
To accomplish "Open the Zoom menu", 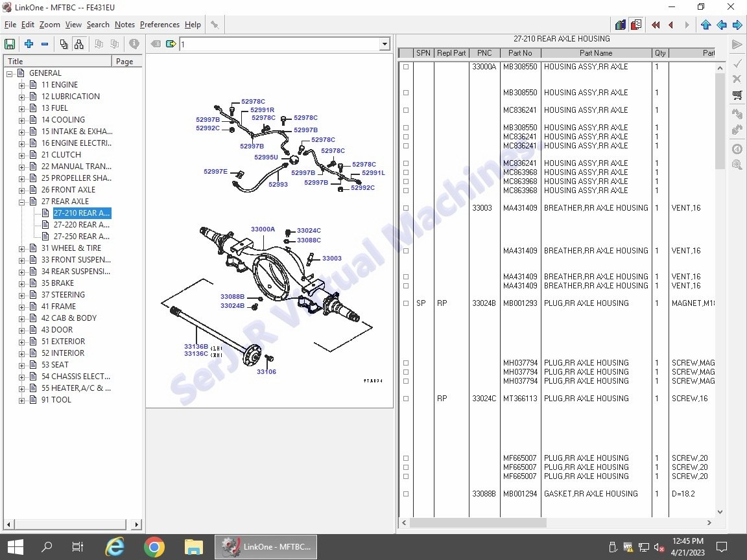I will click(49, 25).
